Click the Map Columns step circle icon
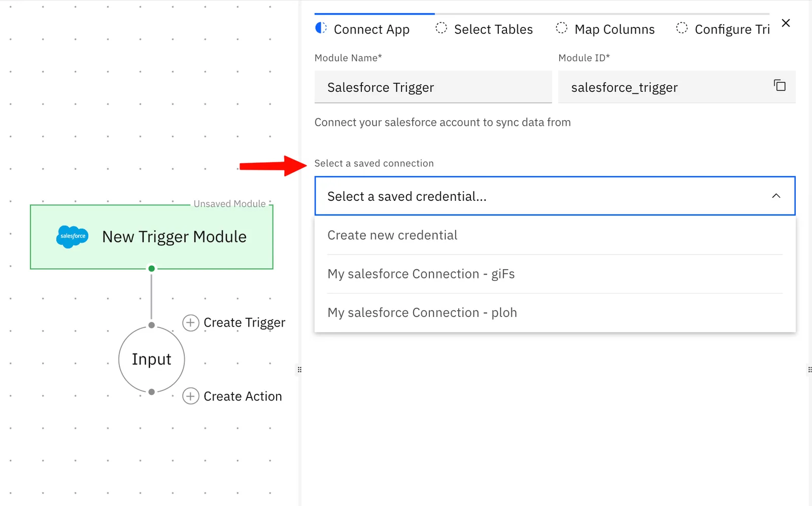The height and width of the screenshot is (506, 812). click(x=561, y=28)
